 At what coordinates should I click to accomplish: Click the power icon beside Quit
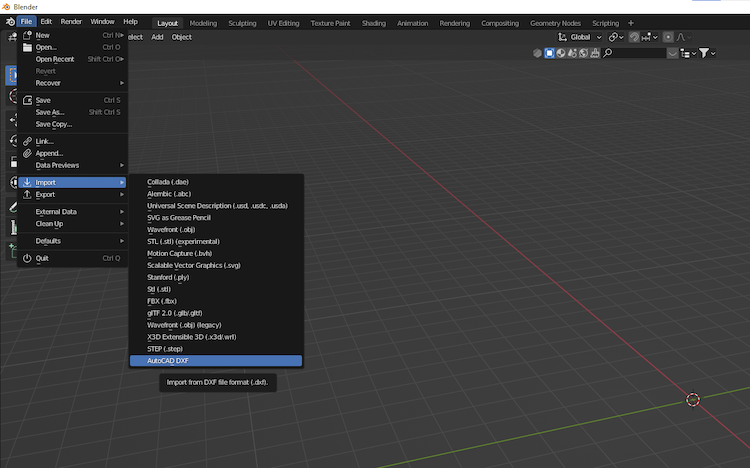[27, 258]
